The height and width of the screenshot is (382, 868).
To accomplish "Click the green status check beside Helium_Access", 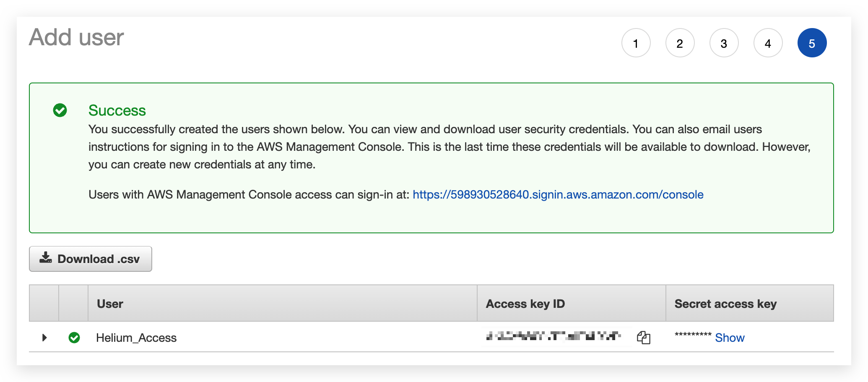I will pos(74,338).
